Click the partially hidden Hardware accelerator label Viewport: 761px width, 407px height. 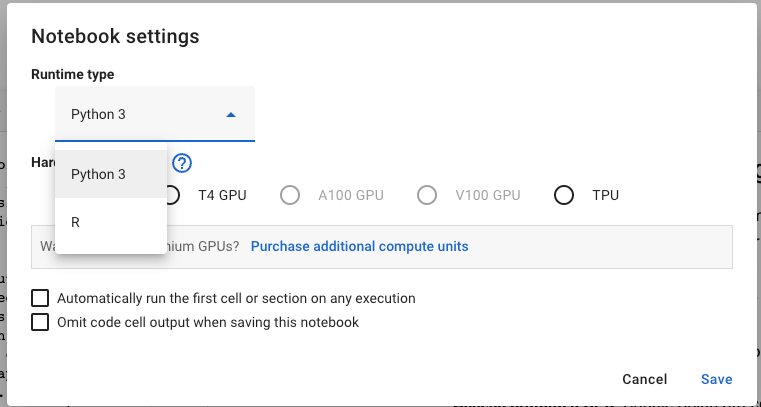click(42, 163)
